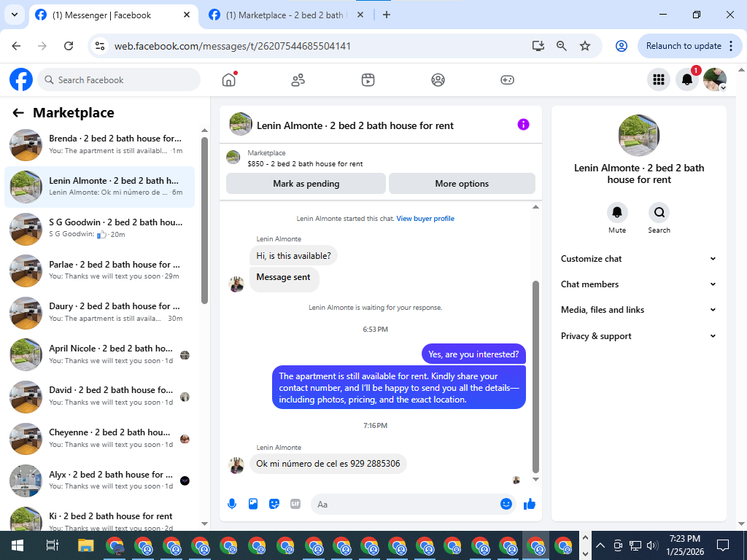This screenshot has width=747, height=560.
Task: Expand Chat members section
Action: coord(638,284)
